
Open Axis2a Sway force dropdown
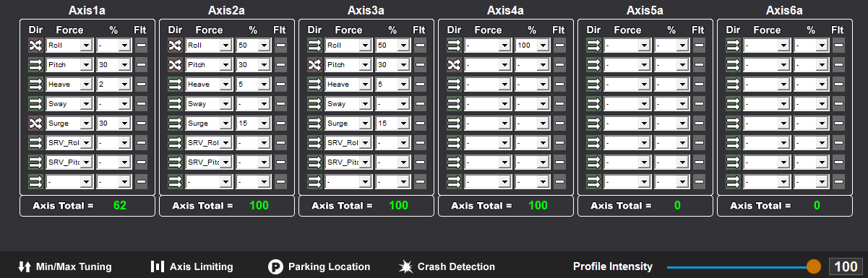pos(209,103)
